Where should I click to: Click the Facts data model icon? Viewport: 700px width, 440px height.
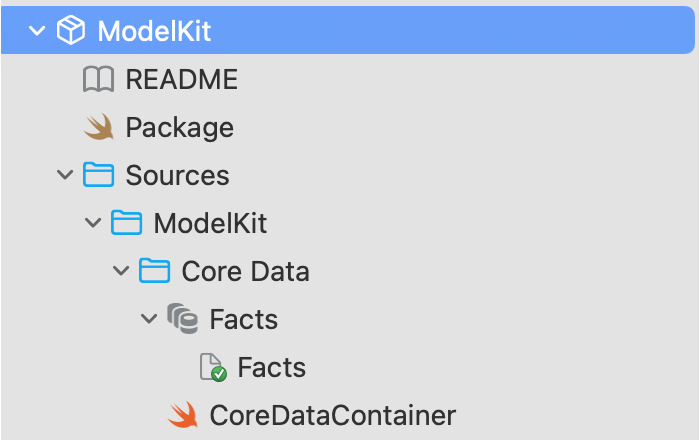pyautogui.click(x=181, y=319)
